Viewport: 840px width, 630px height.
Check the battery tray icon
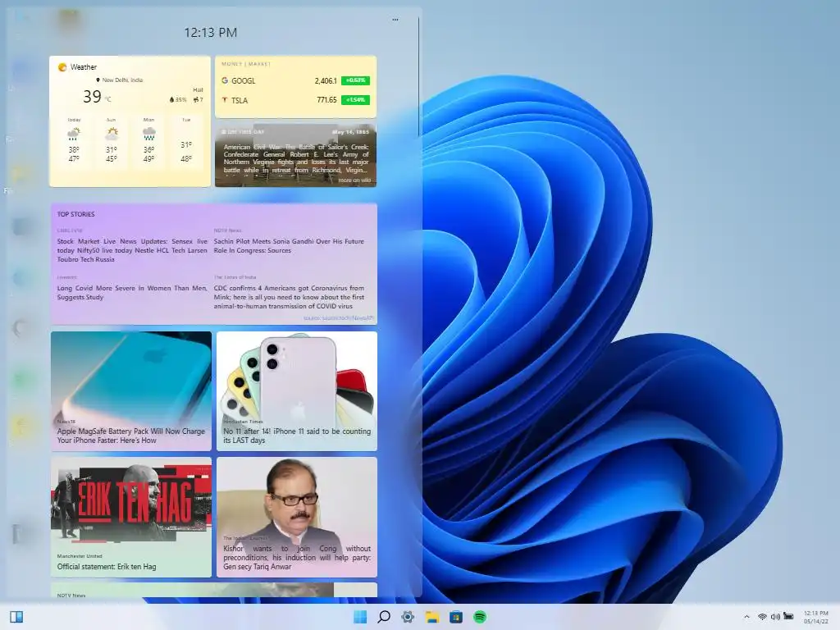coord(788,617)
